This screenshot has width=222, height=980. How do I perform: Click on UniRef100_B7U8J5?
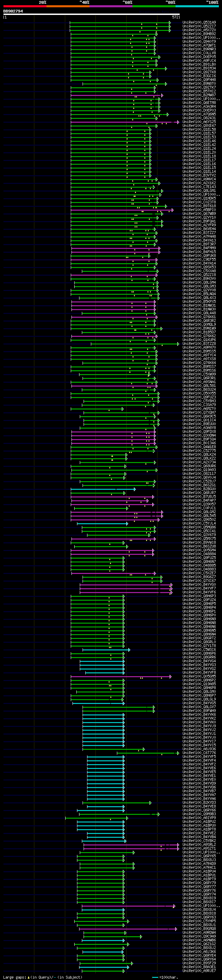[199, 496]
